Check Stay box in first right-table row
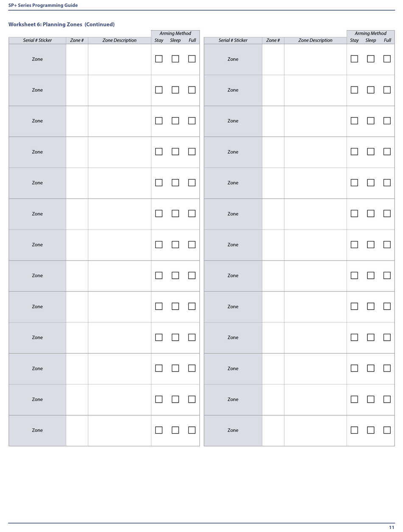 pos(354,59)
